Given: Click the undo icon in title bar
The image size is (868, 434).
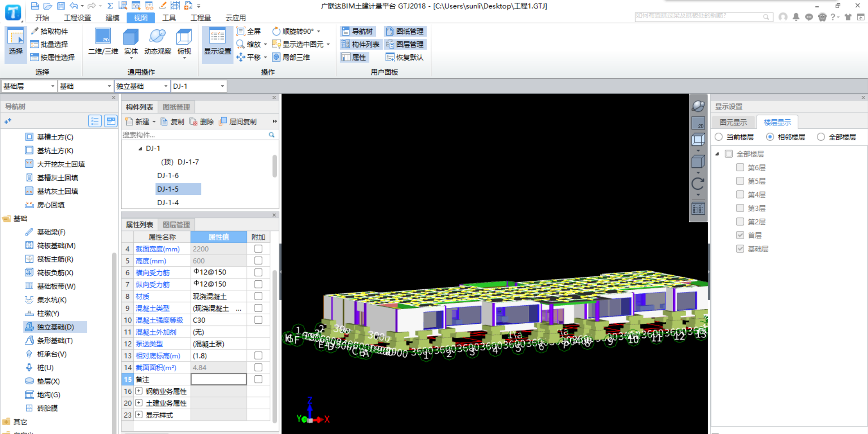Looking at the screenshot, I should 74,6.
